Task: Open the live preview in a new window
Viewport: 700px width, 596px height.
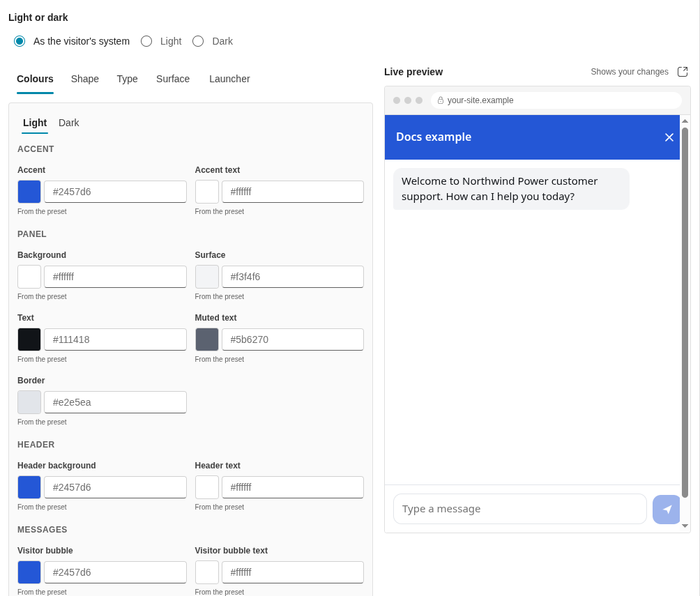Action: click(683, 72)
